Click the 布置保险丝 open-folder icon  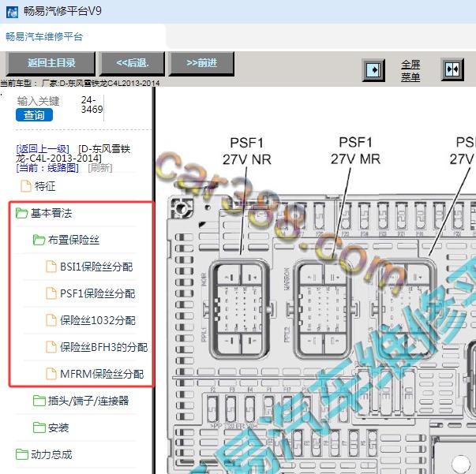tap(39, 240)
